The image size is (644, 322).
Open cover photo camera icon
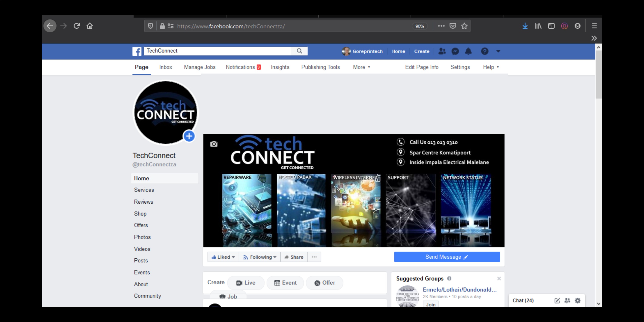click(x=214, y=144)
